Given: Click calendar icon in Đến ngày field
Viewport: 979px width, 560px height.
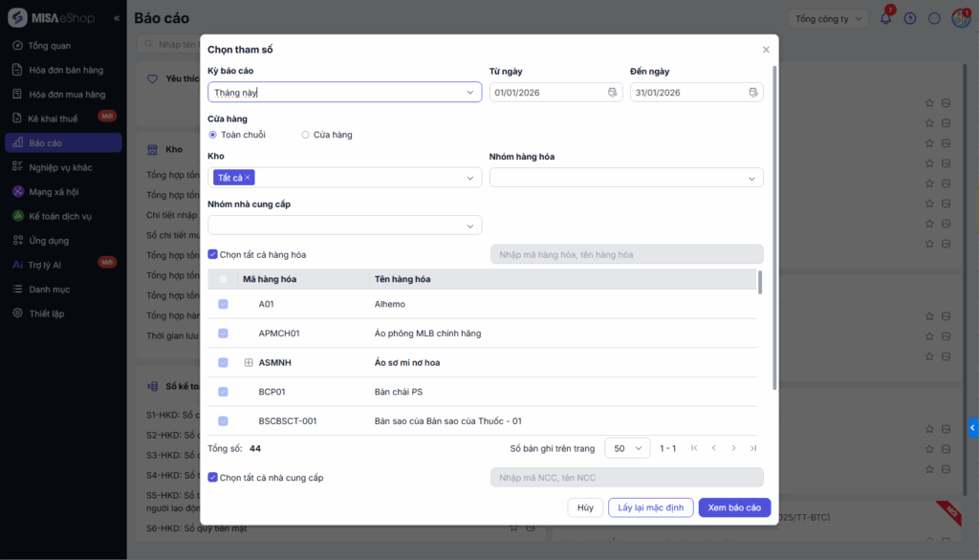Looking at the screenshot, I should point(752,93).
